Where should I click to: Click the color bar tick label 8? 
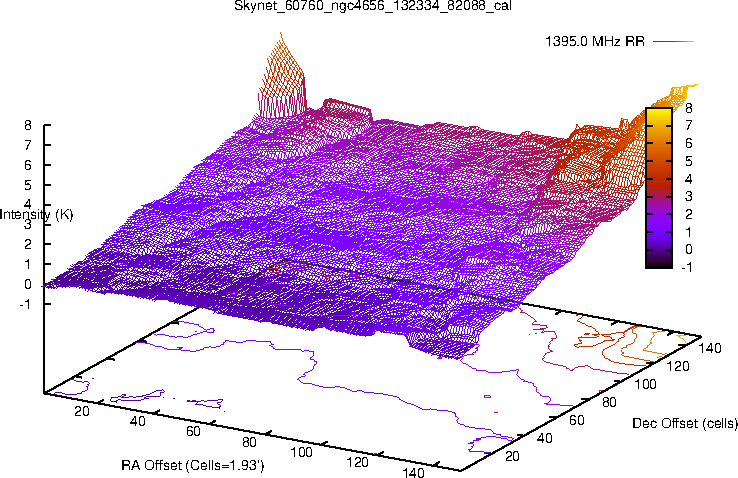click(689, 108)
